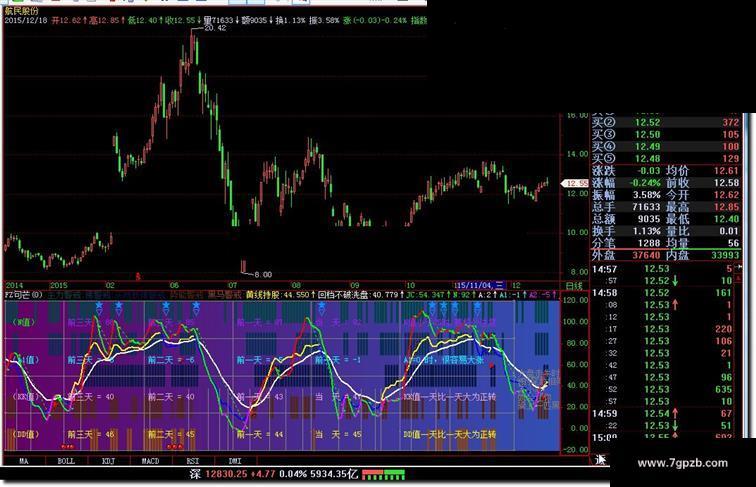The width and height of the screenshot is (756, 487).
Task: Click the red-green market breadth bar
Action: click(x=383, y=475)
